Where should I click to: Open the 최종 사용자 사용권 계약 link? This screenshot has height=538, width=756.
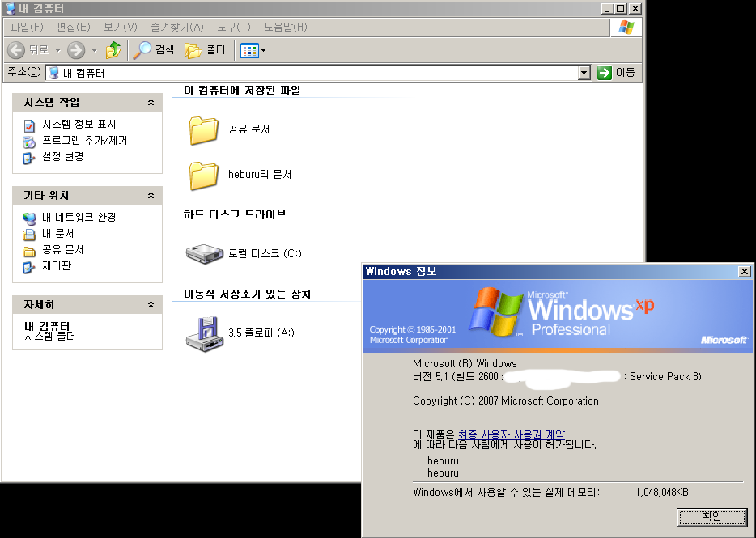point(512,434)
